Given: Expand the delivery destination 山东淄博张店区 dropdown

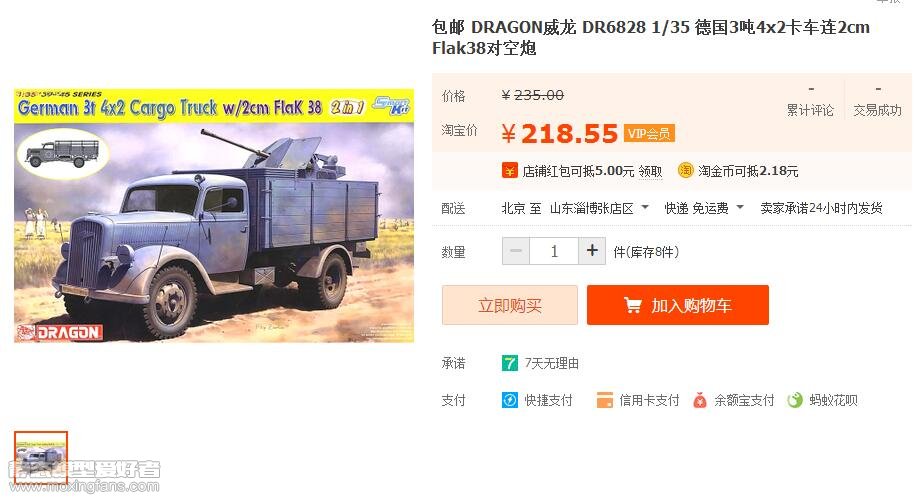Looking at the screenshot, I should 599,208.
